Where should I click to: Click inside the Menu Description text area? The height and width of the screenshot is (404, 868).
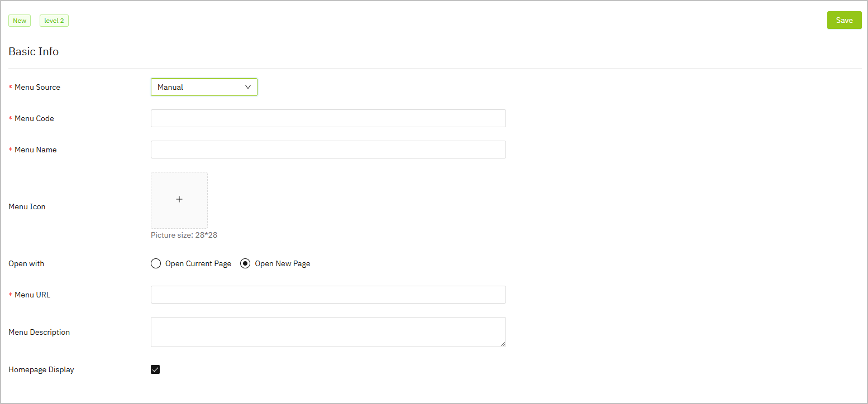[328, 332]
